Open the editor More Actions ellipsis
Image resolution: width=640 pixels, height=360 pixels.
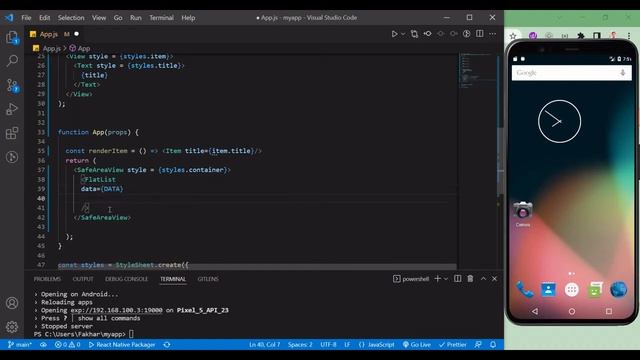tap(493, 34)
